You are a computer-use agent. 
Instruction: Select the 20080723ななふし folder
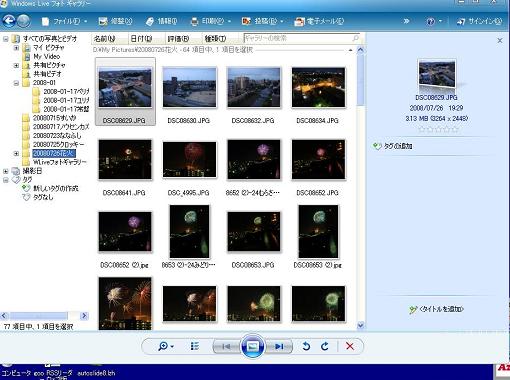[57, 136]
